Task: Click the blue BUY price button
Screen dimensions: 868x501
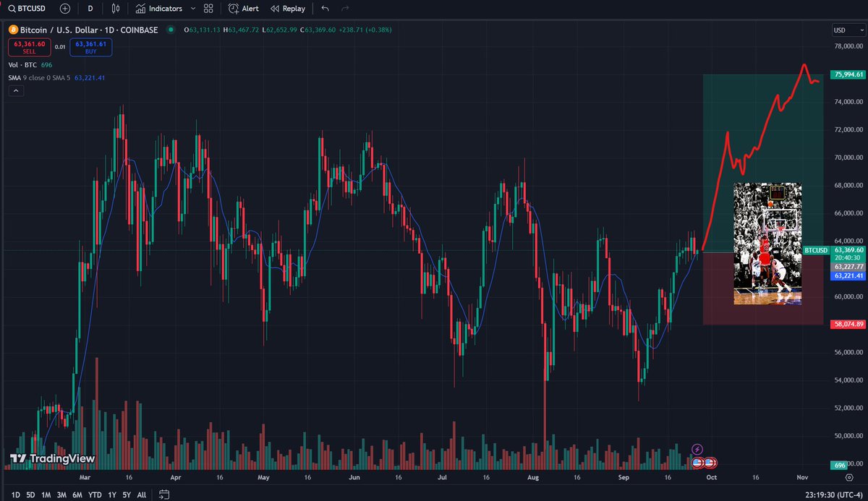Action: tap(91, 48)
